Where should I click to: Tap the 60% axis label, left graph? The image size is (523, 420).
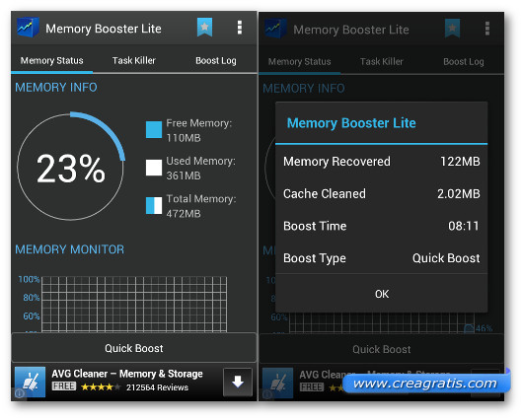click(x=31, y=315)
